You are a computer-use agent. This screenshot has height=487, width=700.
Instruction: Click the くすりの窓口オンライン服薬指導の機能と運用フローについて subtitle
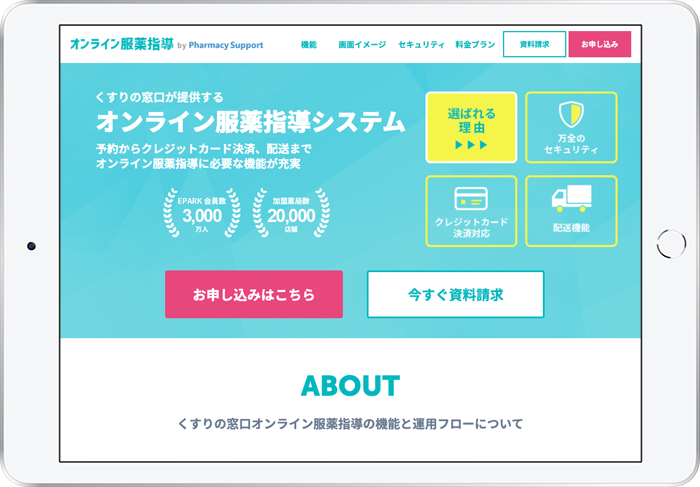tap(350, 424)
